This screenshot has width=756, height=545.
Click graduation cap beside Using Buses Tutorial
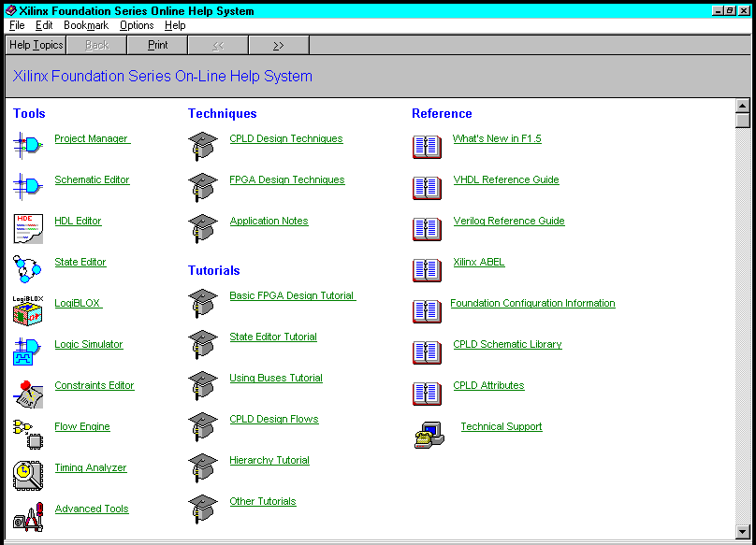point(203,385)
